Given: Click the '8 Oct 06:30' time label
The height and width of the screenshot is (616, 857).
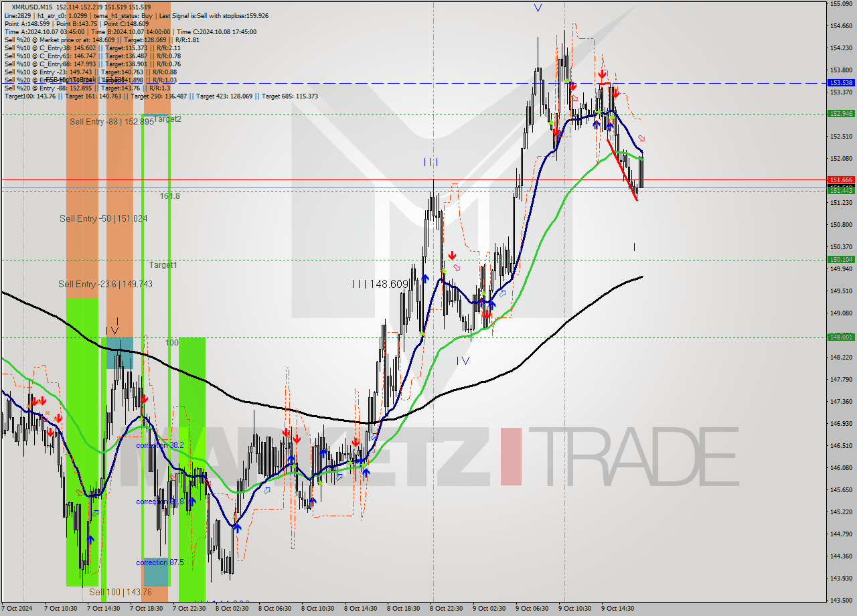Looking at the screenshot, I should 275,609.
